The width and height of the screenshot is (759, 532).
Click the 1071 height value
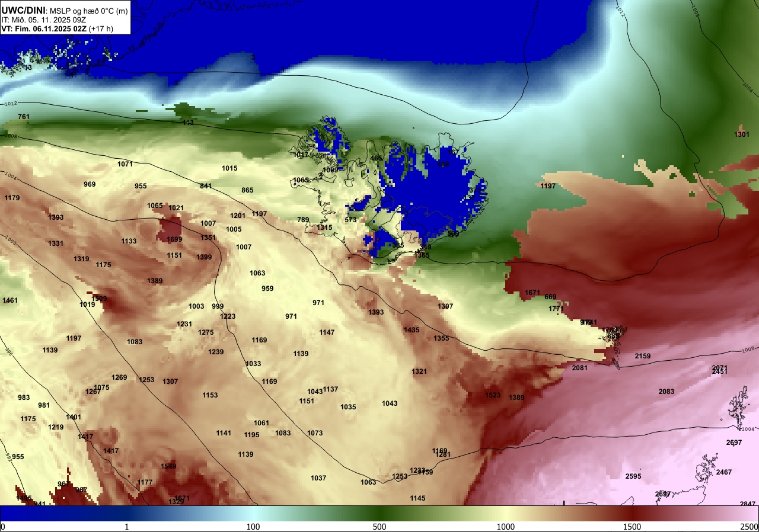[x=125, y=164]
